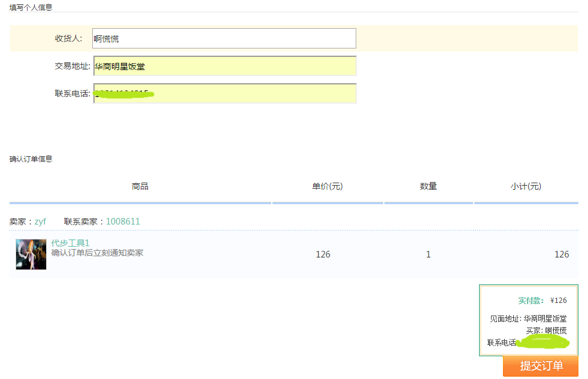
Task: Click the 商品 column header
Action: tap(140, 186)
